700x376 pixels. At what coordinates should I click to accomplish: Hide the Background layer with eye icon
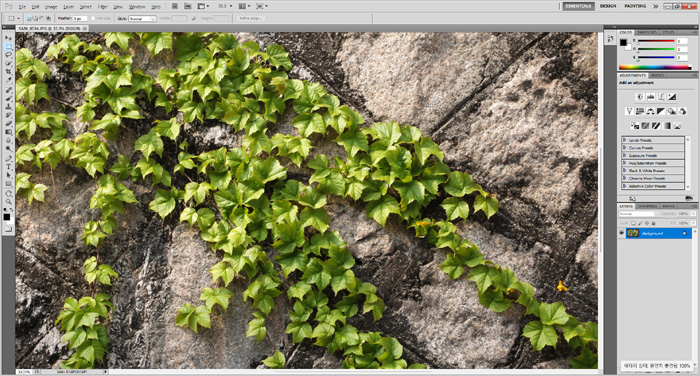(622, 233)
